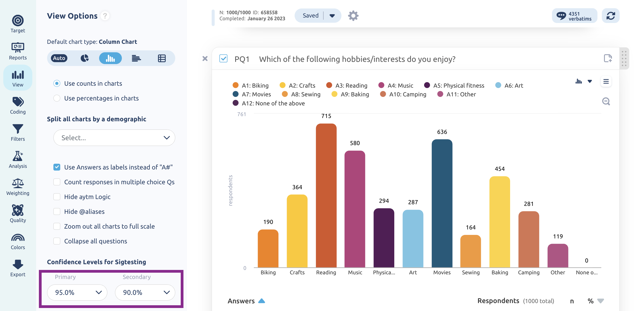Toggle A3: Reading legend swatch
This screenshot has height=311, width=644.
pos(329,85)
